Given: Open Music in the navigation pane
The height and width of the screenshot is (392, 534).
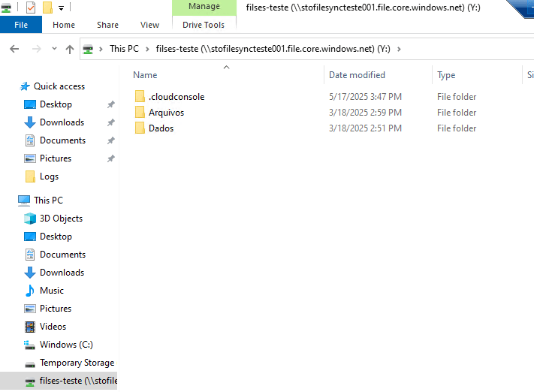Looking at the screenshot, I should click(x=52, y=291).
